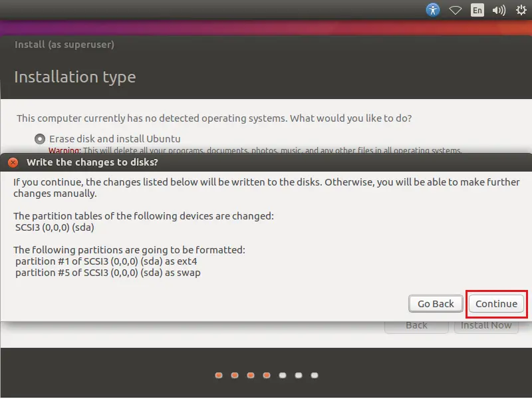Click the Go Back button
This screenshot has width=532, height=399.
click(x=436, y=304)
